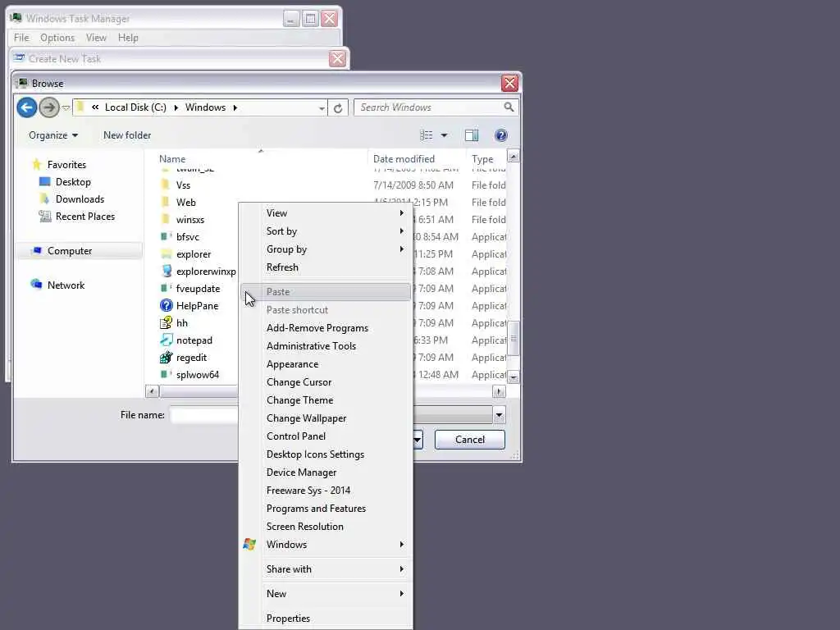This screenshot has width=840, height=630.
Task: Open the recent pages dropdown arrow
Action: tap(66, 107)
